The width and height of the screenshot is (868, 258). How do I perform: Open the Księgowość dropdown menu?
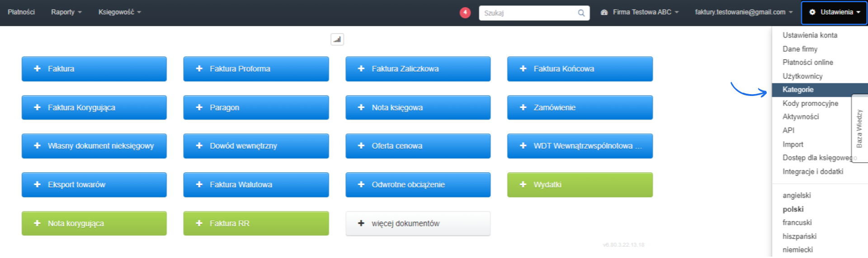(x=120, y=12)
